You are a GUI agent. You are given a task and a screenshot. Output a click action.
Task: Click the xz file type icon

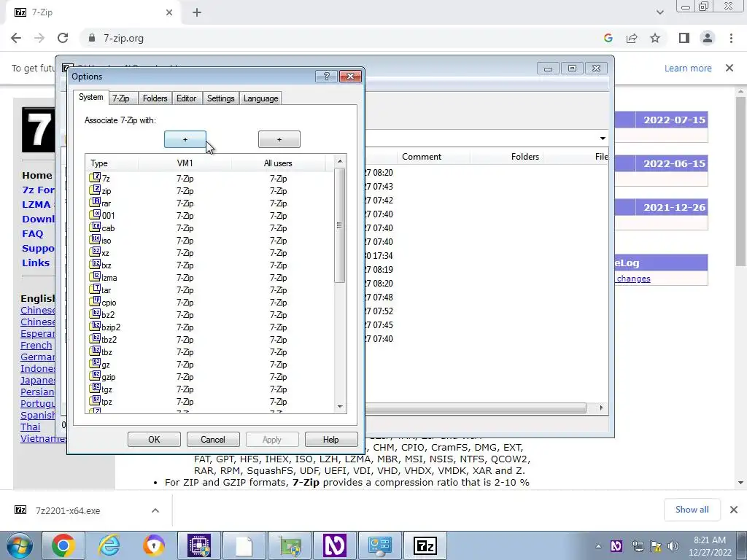(x=95, y=252)
